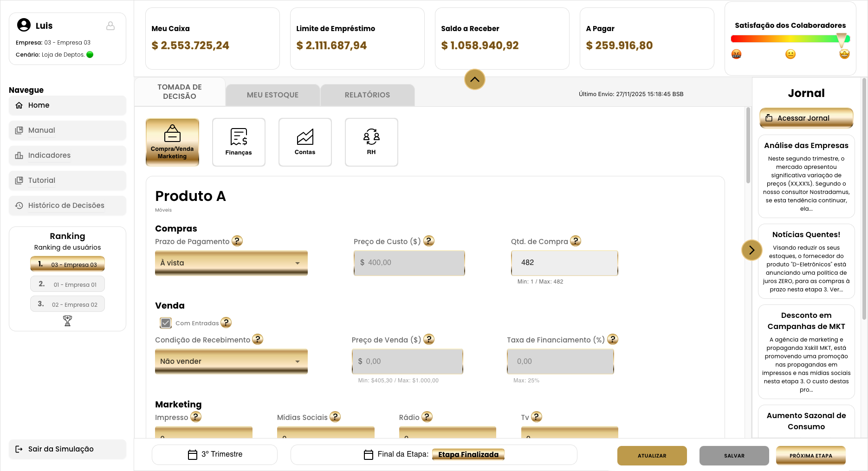
Task: Click the Meu Caixa summary card
Action: coord(213,39)
